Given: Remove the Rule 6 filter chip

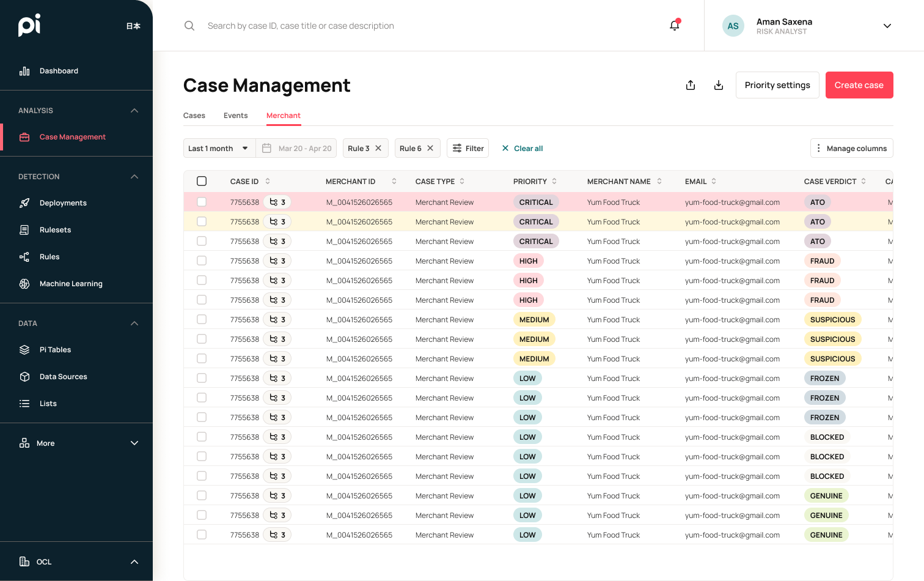Looking at the screenshot, I should (430, 147).
